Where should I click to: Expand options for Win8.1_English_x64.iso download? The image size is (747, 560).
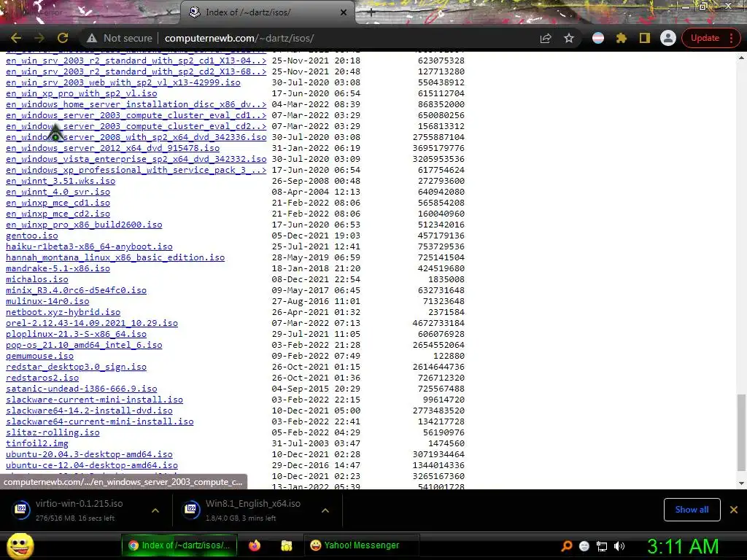click(x=325, y=510)
